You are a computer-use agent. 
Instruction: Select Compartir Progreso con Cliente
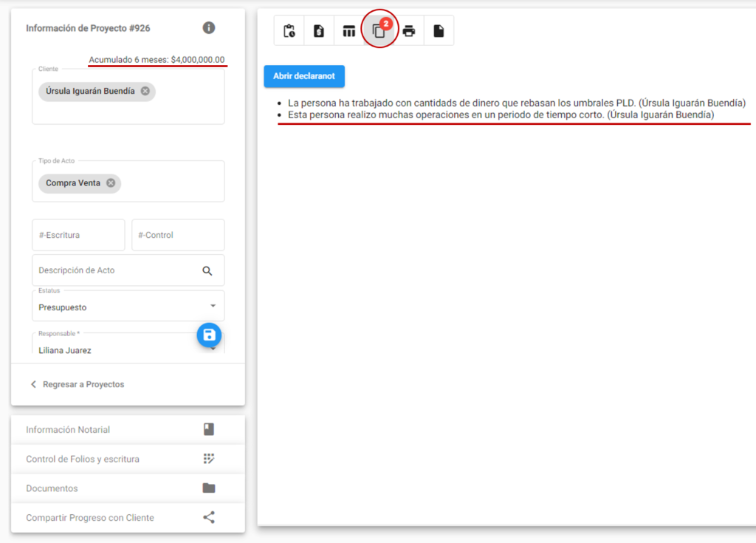click(128, 518)
